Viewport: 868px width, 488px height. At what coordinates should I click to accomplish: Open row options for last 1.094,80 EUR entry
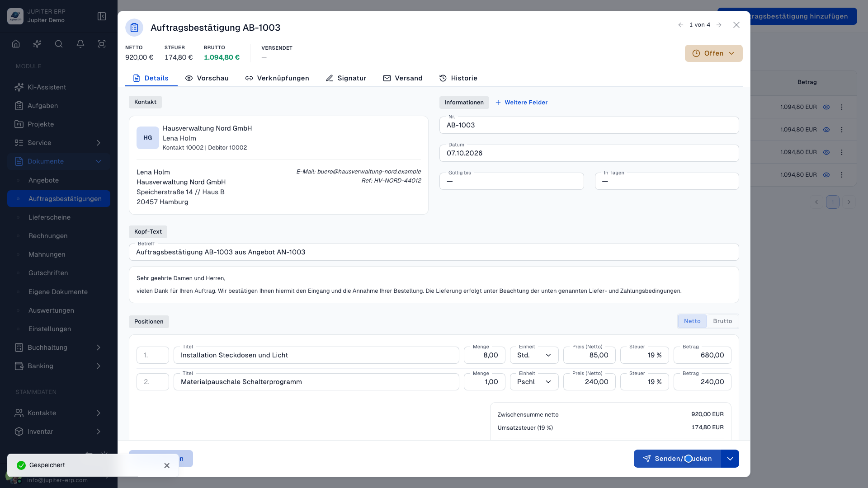coord(842,175)
